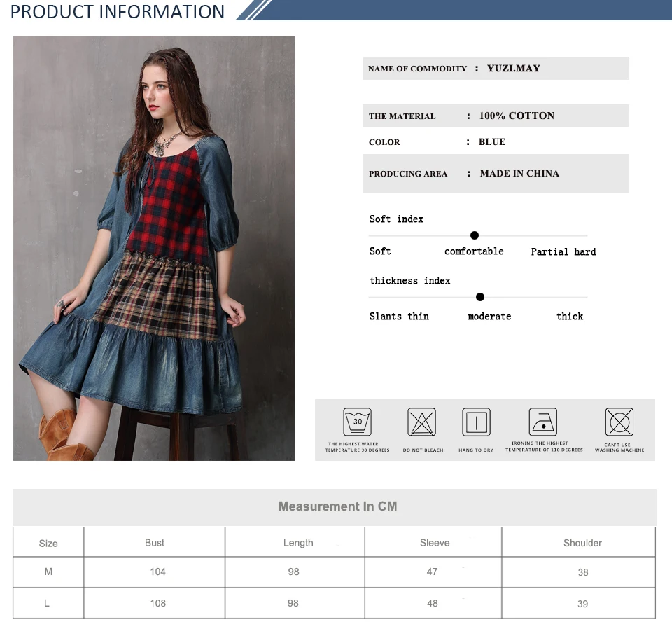
Task: Click the Bust column header
Action: (x=155, y=543)
